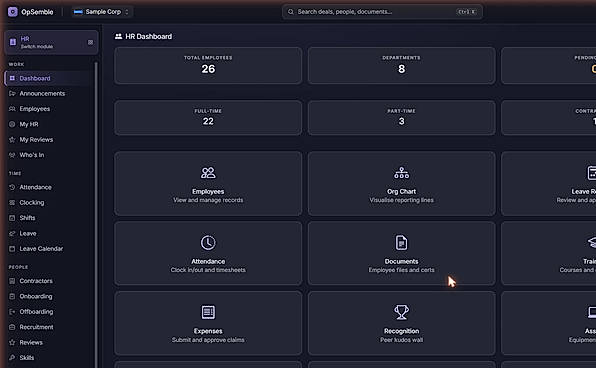Click the Full-Time 22 stat card
The image size is (596, 368).
(208, 117)
